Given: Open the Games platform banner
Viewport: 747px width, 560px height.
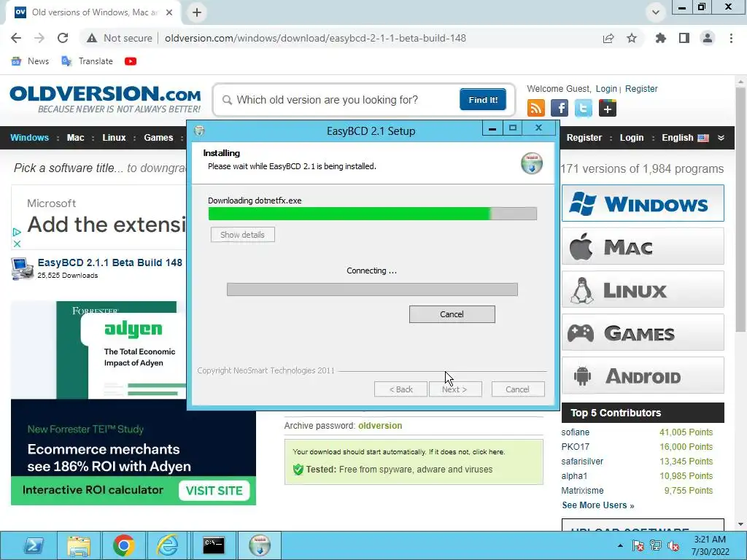Looking at the screenshot, I should click(x=643, y=332).
